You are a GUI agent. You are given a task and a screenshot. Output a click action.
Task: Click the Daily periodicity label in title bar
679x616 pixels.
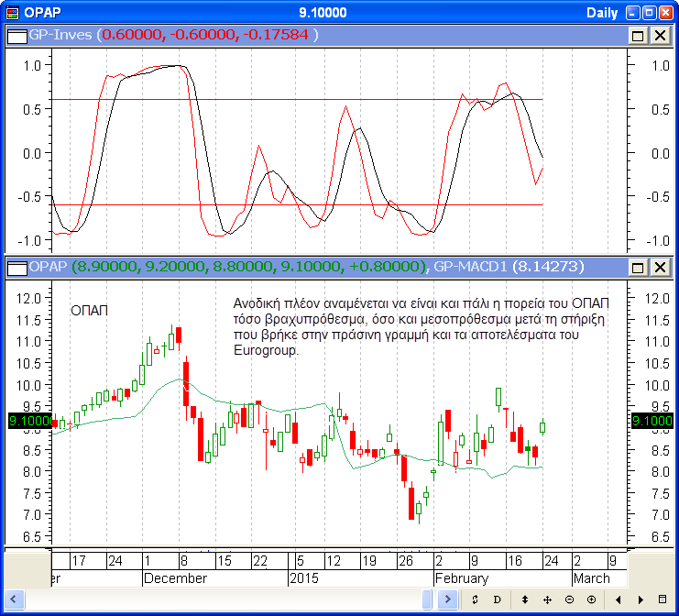pyautogui.click(x=602, y=13)
